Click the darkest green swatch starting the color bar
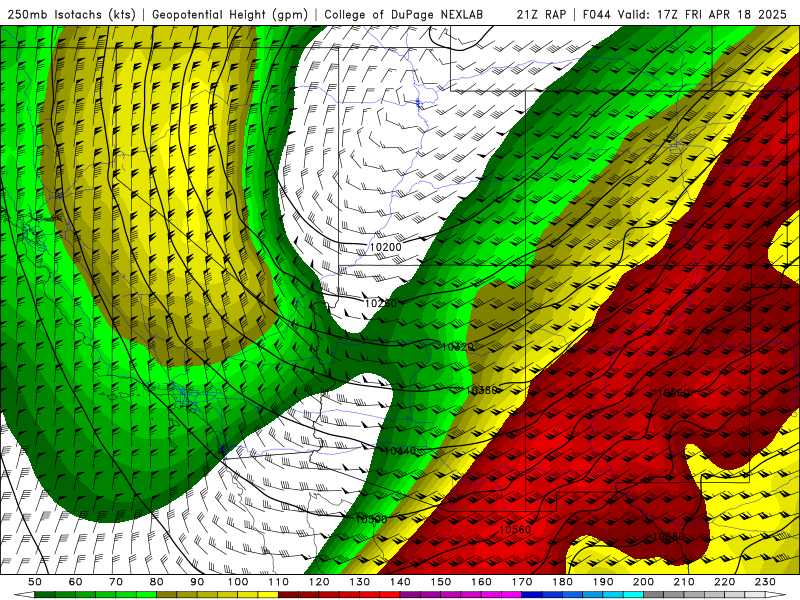The height and width of the screenshot is (600, 800). point(45,595)
